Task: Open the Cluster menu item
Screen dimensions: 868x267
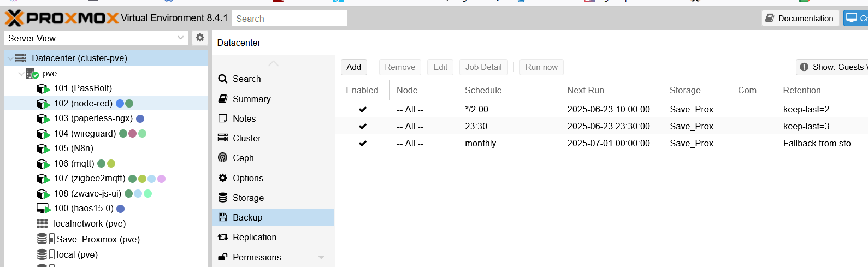Action: (273, 138)
